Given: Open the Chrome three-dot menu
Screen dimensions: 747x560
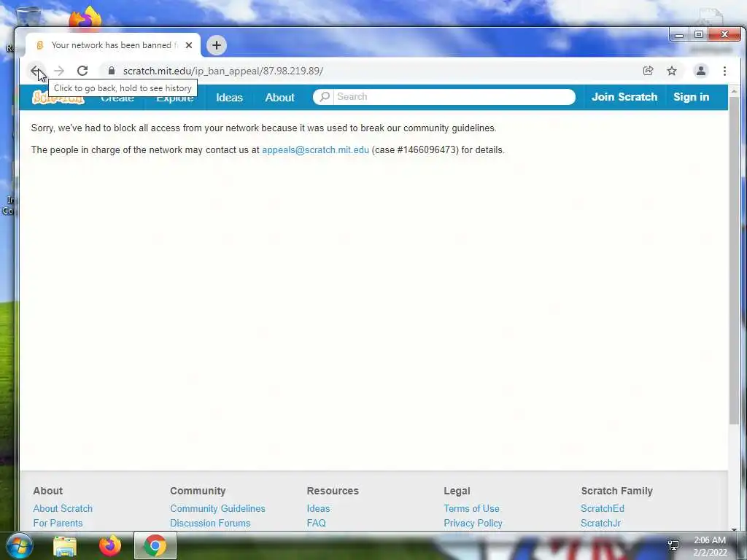Looking at the screenshot, I should [724, 71].
